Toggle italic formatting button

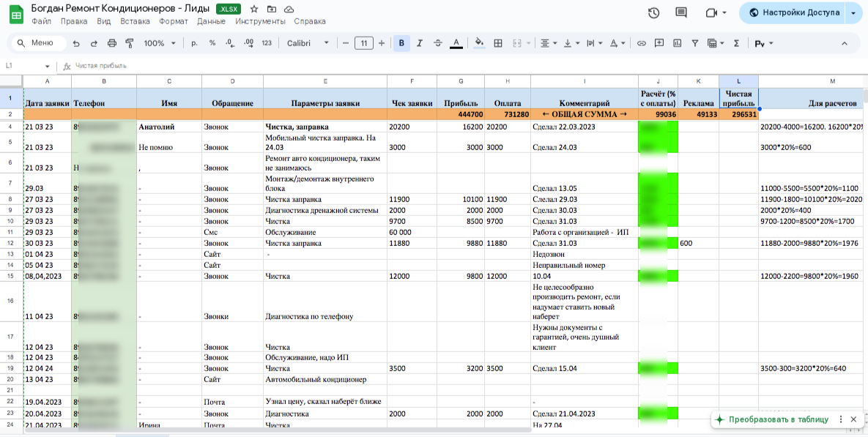tap(419, 43)
